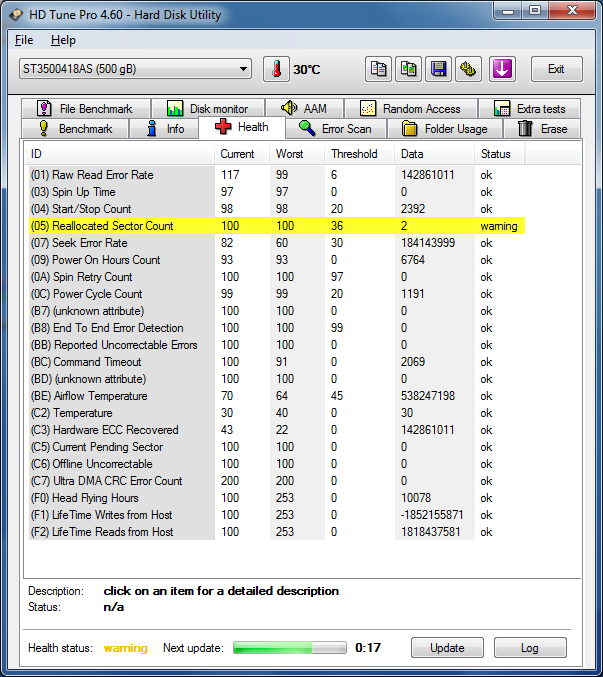Select Ultra DMA CRC Error Count row
The width and height of the screenshot is (603, 677).
[x=277, y=481]
